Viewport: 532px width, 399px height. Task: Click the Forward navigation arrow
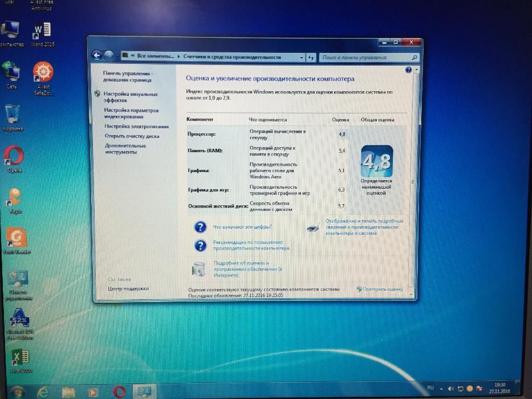(x=108, y=55)
